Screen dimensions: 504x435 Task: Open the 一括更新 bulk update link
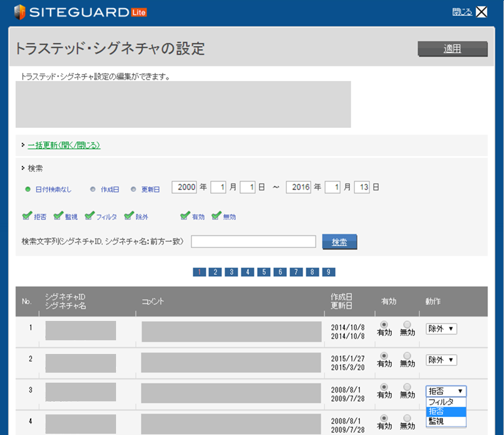coord(64,145)
